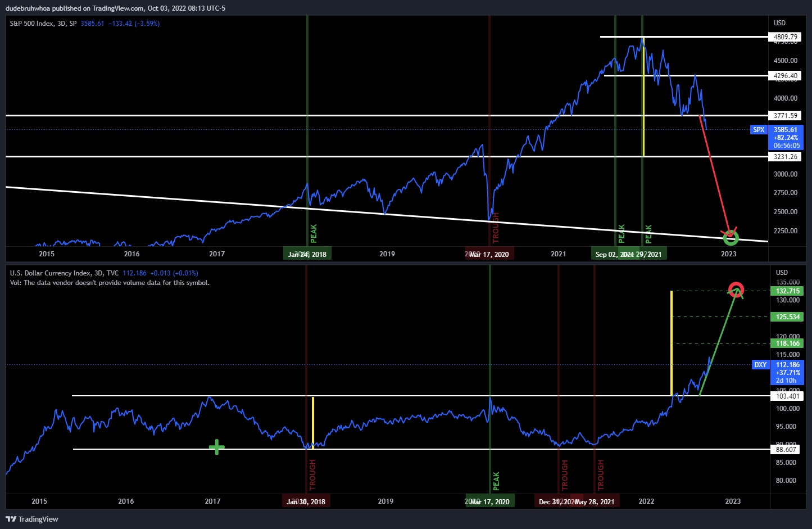Image resolution: width=812 pixels, height=529 pixels.
Task: Click the 118.166 green target label
Action: point(787,343)
